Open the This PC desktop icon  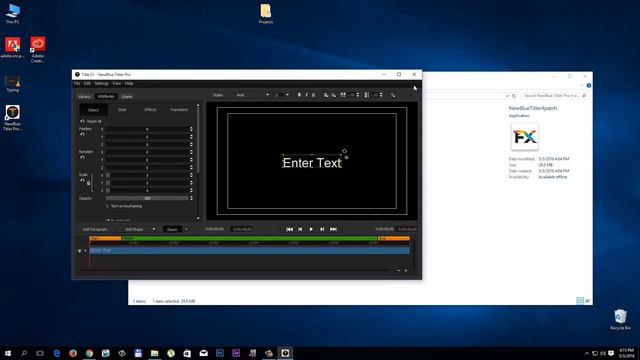[12, 13]
